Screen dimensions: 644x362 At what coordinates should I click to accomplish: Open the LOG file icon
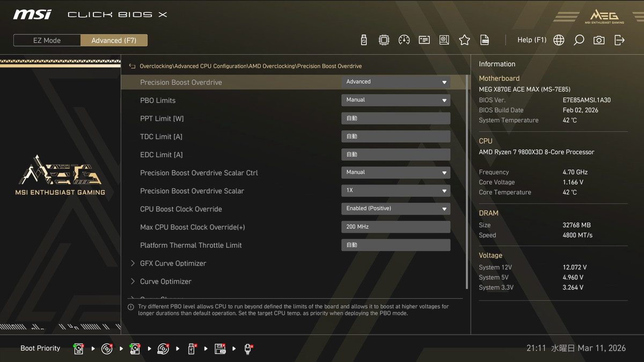[485, 40]
